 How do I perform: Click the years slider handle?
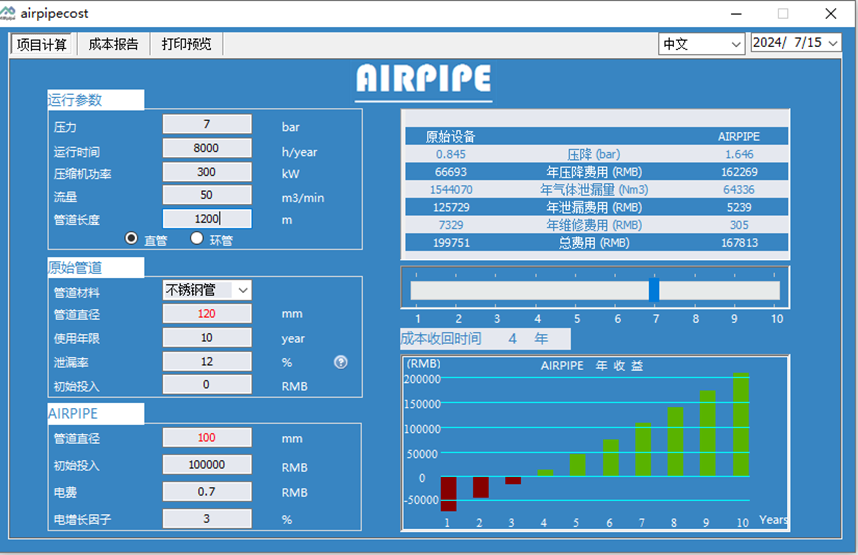coord(654,291)
